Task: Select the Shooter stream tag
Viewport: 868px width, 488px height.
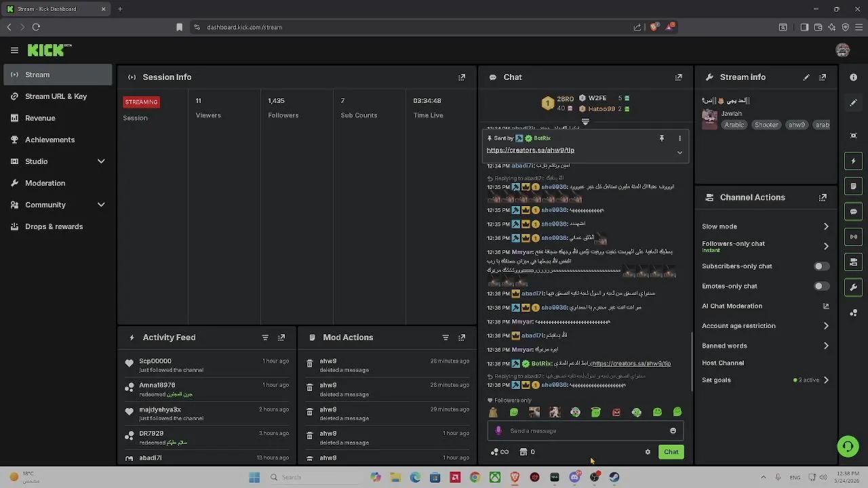Action: point(766,125)
